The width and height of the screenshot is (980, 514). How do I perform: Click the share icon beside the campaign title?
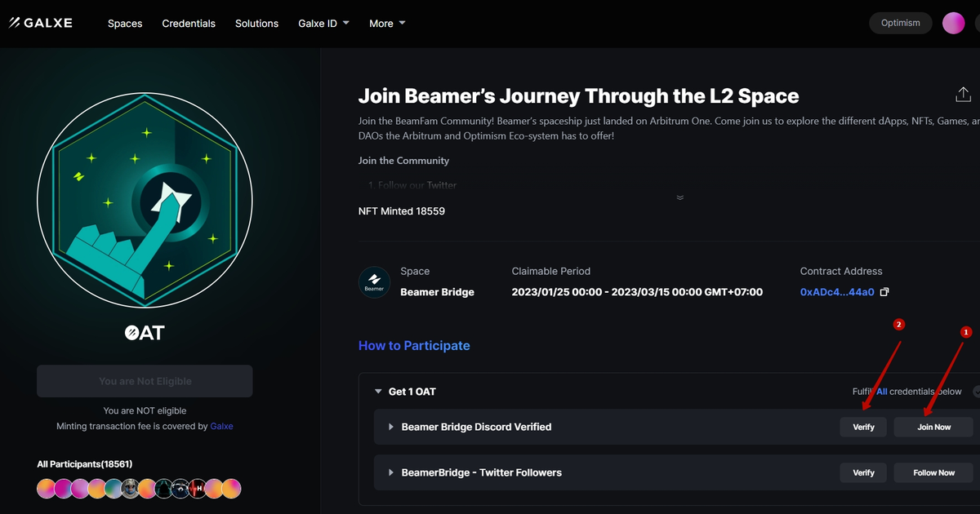[963, 95]
